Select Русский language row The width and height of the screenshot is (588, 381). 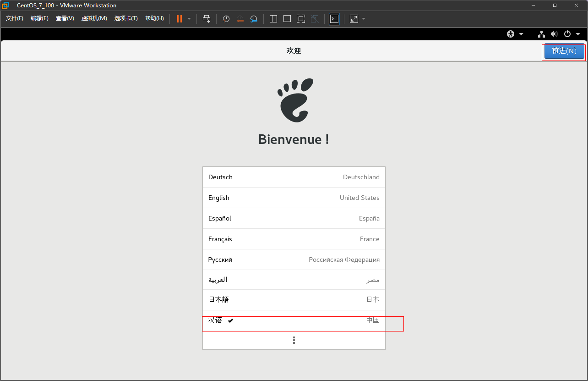coord(294,260)
